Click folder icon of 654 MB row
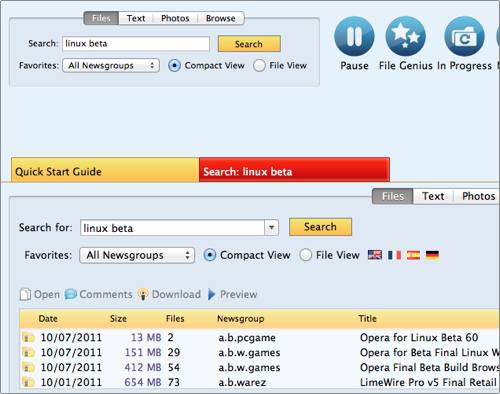Screen dimensions: 500x394 click(28, 382)
